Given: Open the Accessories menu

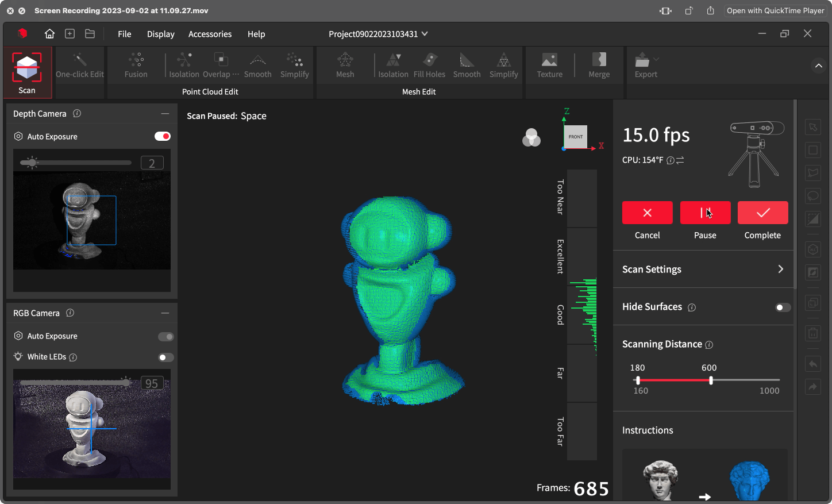Looking at the screenshot, I should [210, 34].
